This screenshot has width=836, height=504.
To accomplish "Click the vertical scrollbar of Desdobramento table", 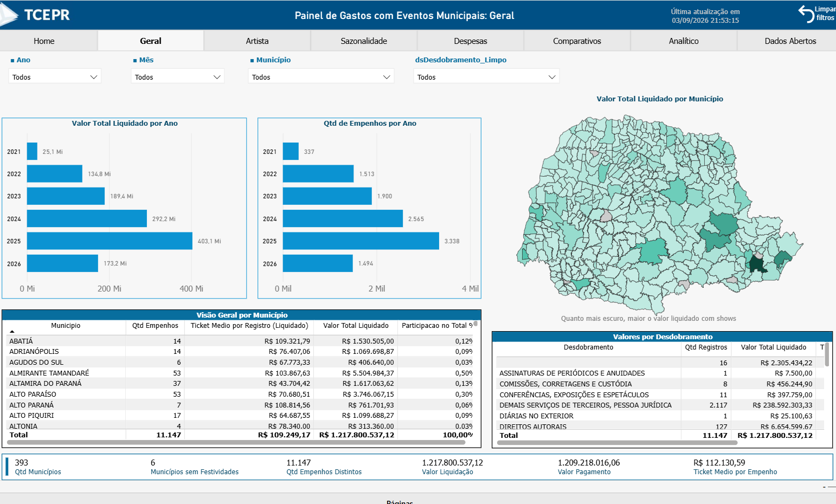I will [x=827, y=354].
